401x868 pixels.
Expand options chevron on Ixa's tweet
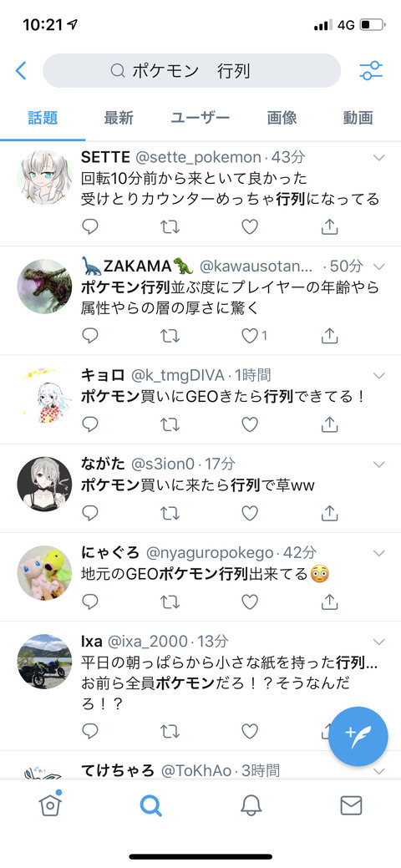[x=378, y=642]
